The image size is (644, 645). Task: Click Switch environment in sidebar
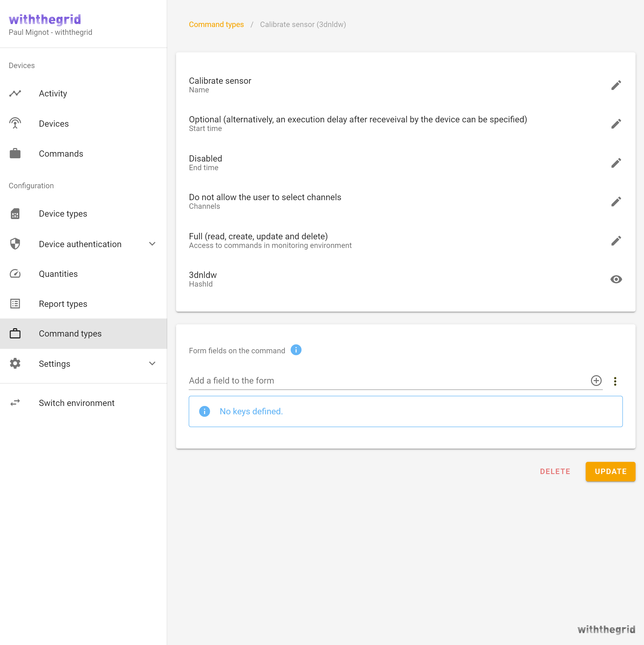[76, 403]
